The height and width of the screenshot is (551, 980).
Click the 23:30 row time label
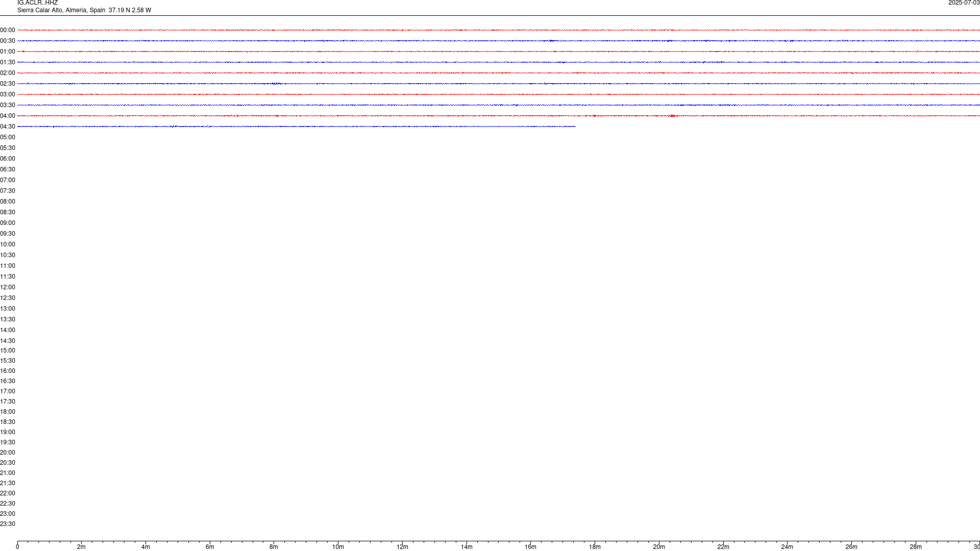coord(8,524)
